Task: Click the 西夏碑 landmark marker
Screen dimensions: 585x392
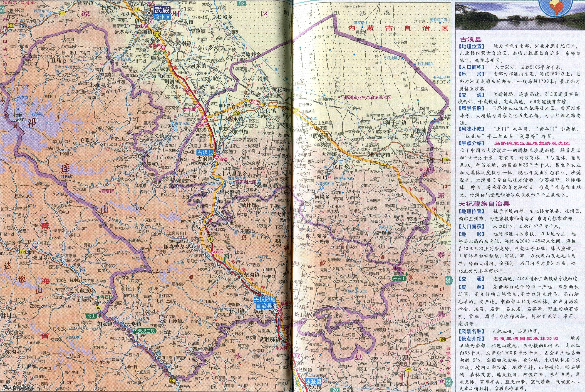Action: pyautogui.click(x=100, y=191)
